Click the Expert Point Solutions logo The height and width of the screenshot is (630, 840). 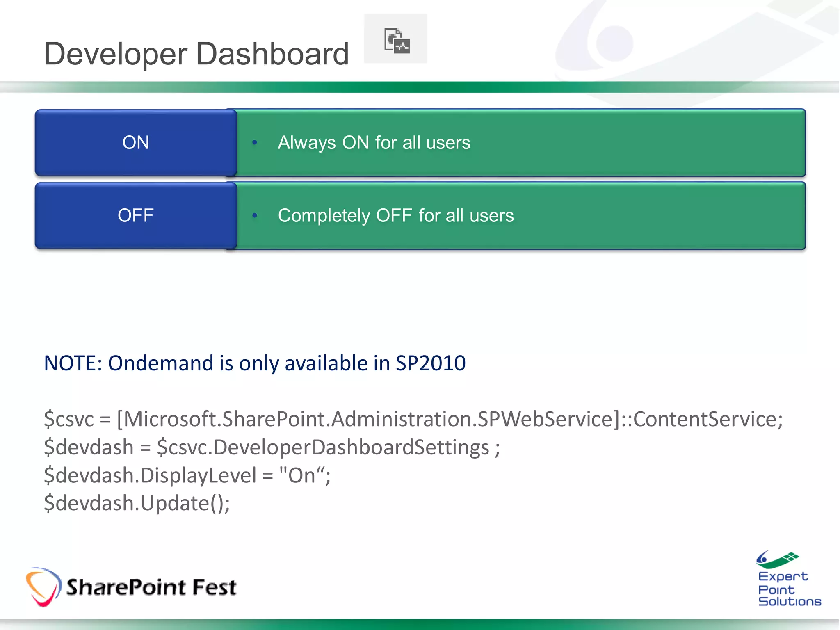coord(789,578)
